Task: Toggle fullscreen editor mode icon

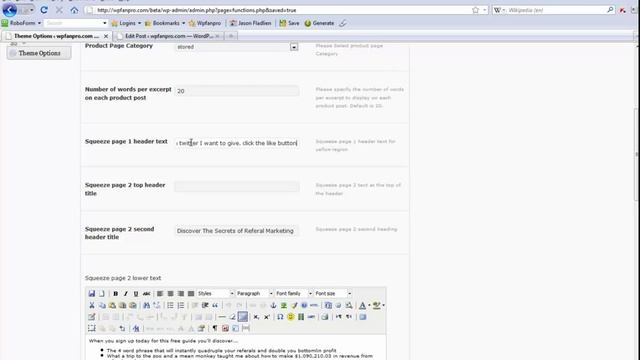Action: coord(362,317)
